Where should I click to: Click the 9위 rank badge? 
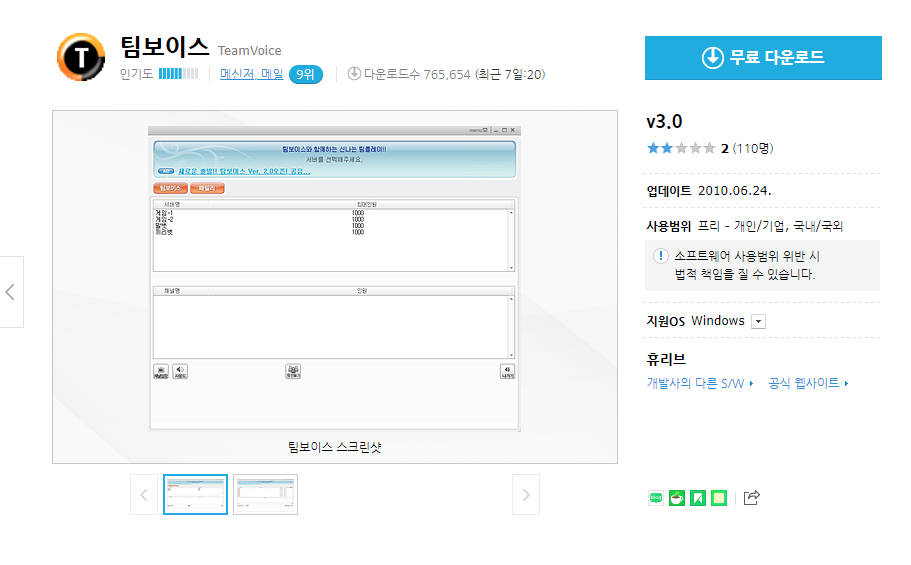[x=306, y=74]
